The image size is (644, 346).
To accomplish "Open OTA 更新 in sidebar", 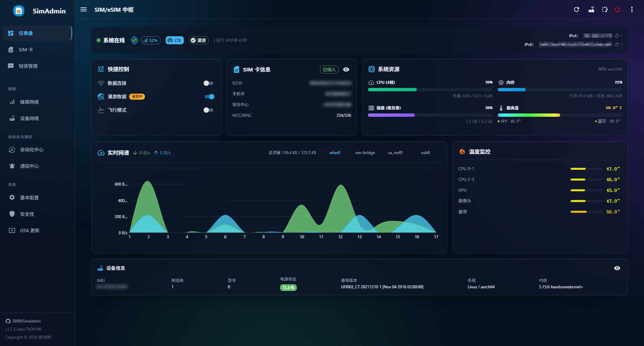I will [37, 231].
